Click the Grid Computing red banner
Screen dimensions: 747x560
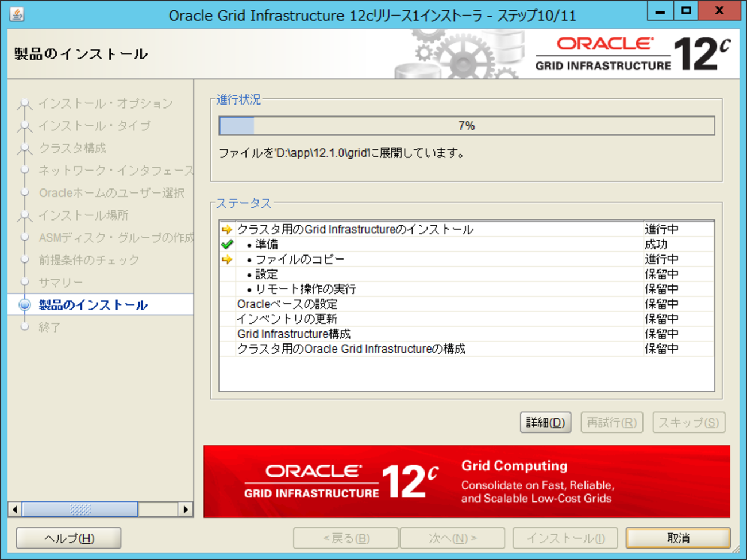[x=467, y=481]
